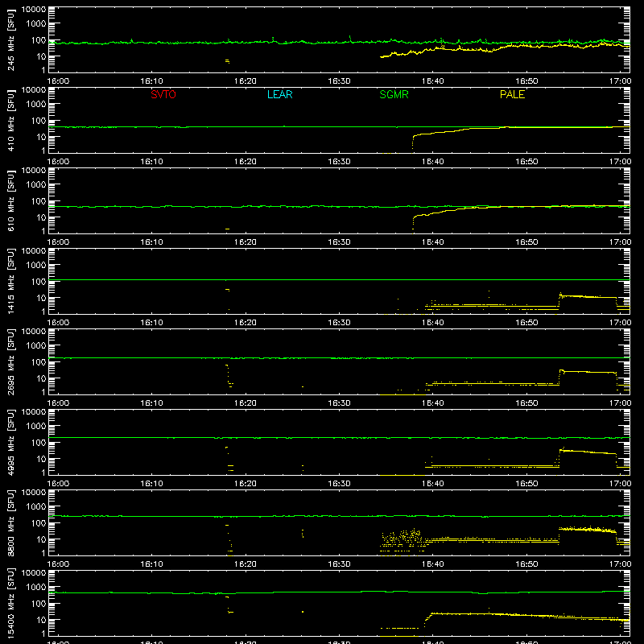Select the 8800 MHz [SFU] axis title
This screenshot has height=644, width=644.
11,522
